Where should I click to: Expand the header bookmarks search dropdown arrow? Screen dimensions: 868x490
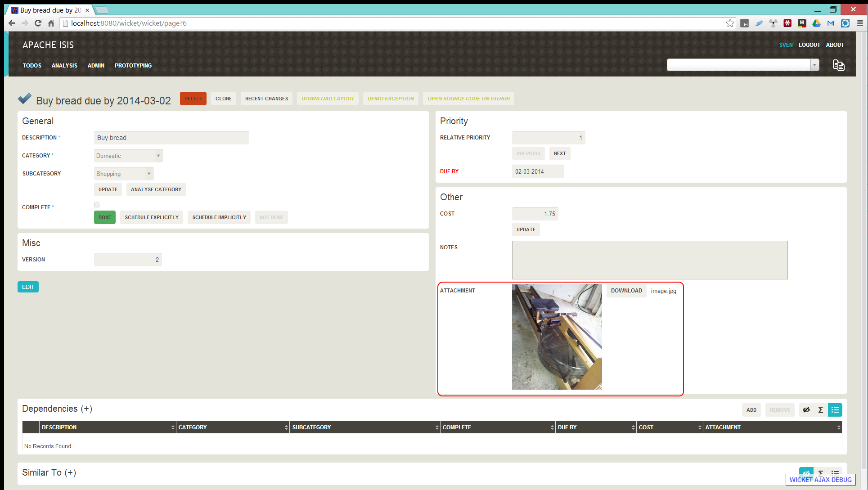click(x=814, y=65)
